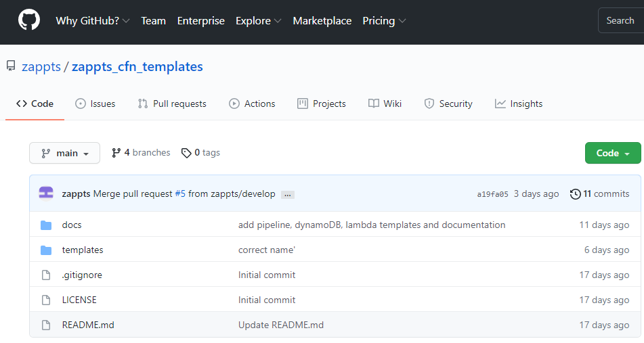This screenshot has height=343, width=644.
Task: Click the Search input field
Action: point(621,20)
